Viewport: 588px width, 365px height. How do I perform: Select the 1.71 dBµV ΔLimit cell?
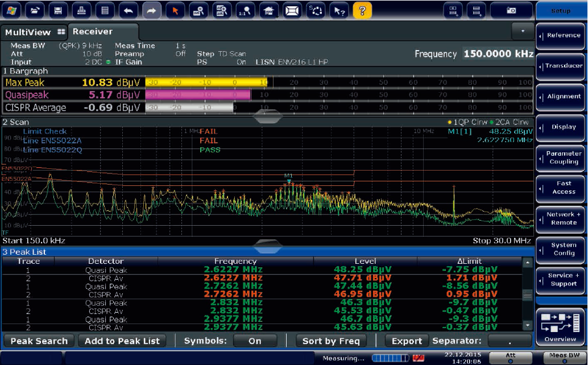(472, 277)
